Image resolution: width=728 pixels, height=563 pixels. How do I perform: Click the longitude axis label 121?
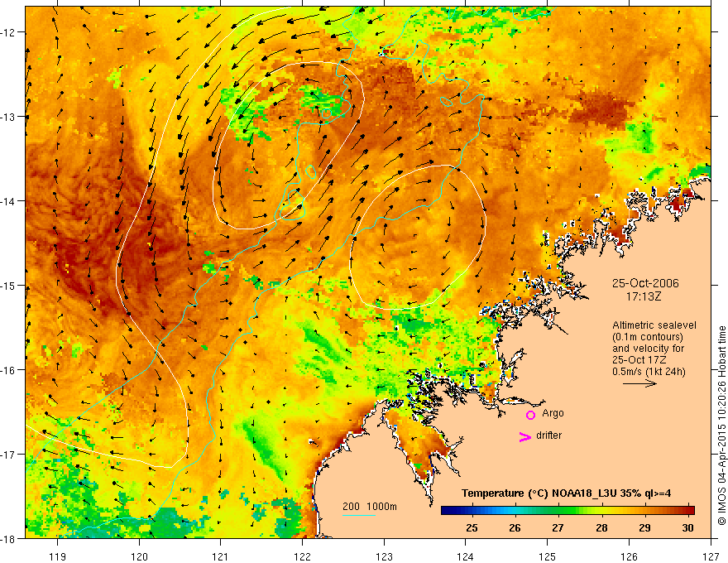tap(221, 556)
